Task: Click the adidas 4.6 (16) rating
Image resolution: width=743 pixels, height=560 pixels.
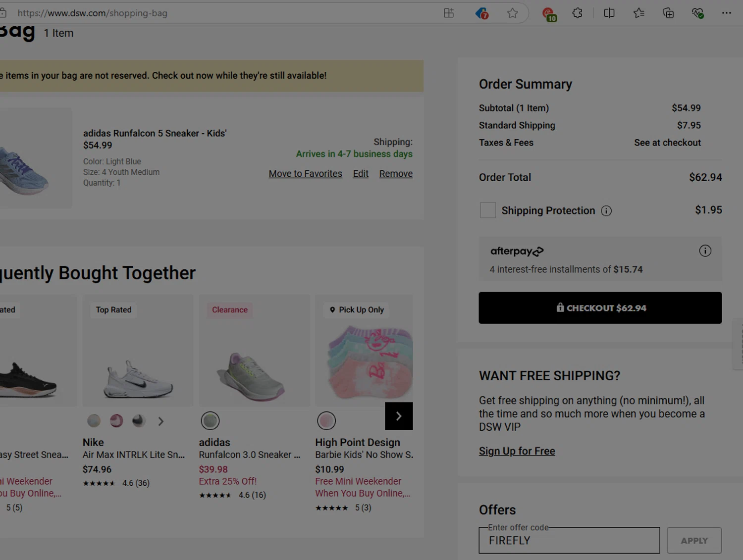Action: coord(232,495)
